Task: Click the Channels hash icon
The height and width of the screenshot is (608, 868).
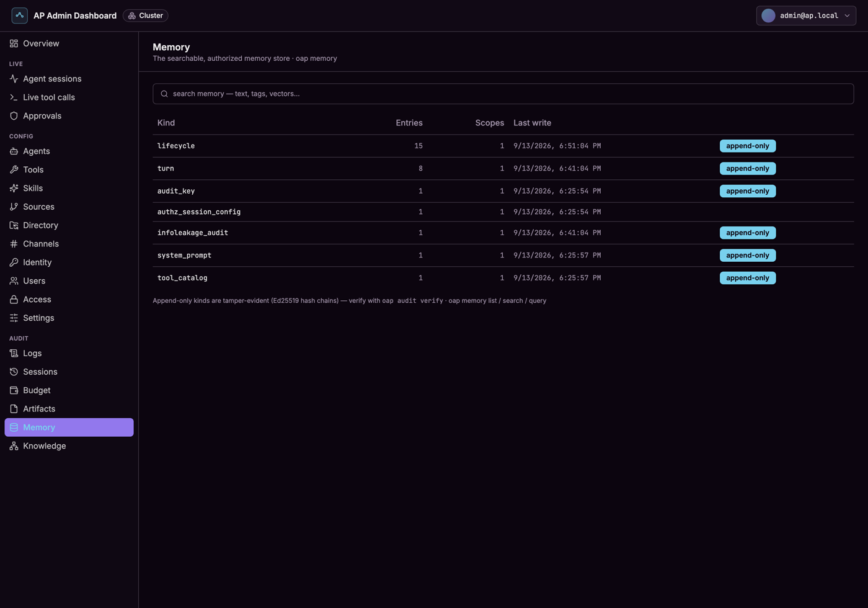Action: (14, 244)
